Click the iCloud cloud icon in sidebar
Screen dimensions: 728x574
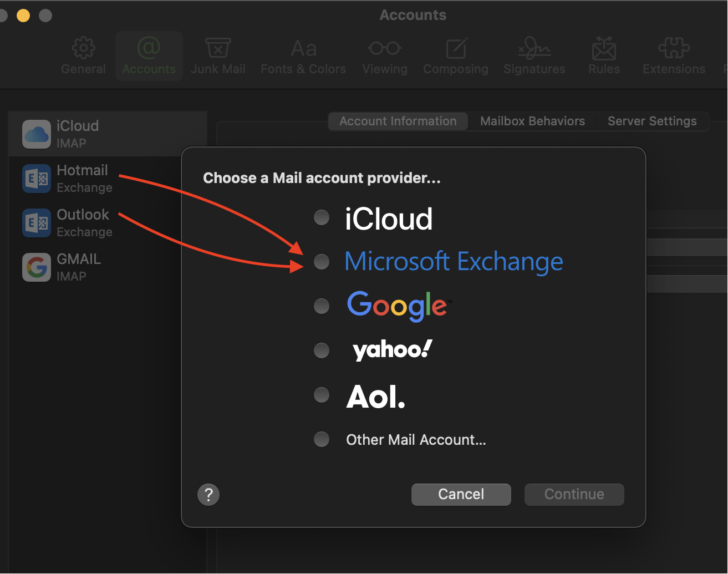click(37, 134)
